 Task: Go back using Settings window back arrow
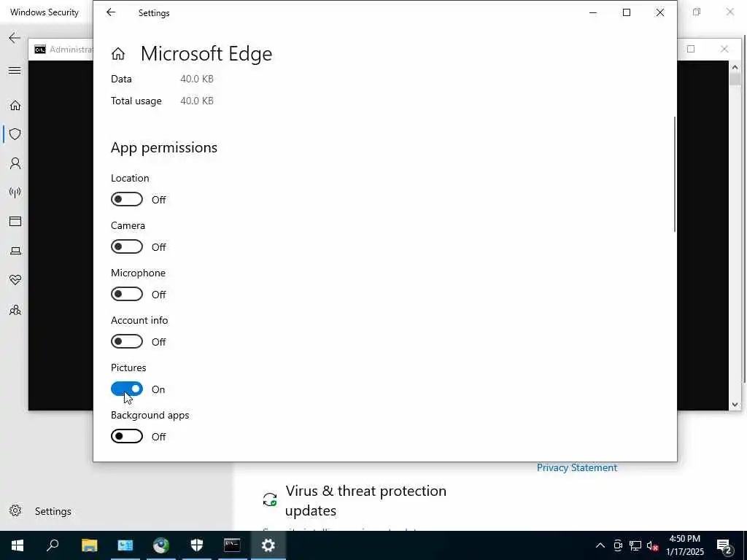pos(111,12)
